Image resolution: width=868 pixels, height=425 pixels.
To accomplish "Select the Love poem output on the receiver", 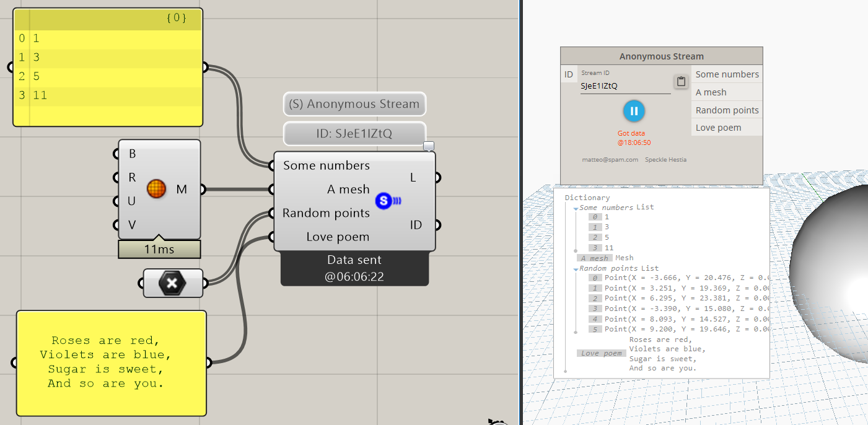I will tap(727, 128).
